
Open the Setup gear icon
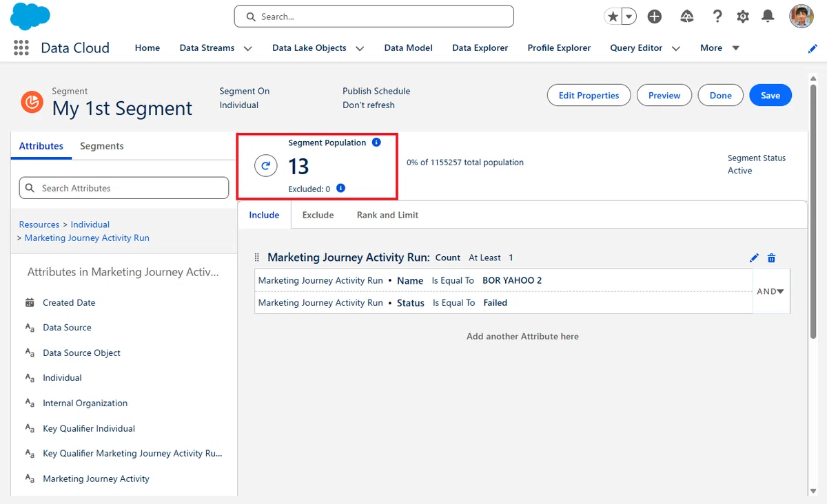tap(743, 17)
